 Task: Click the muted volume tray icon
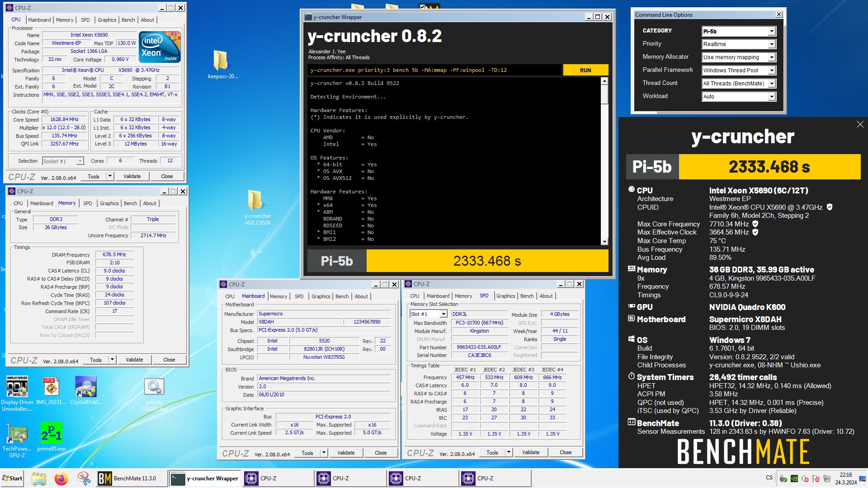point(805,479)
